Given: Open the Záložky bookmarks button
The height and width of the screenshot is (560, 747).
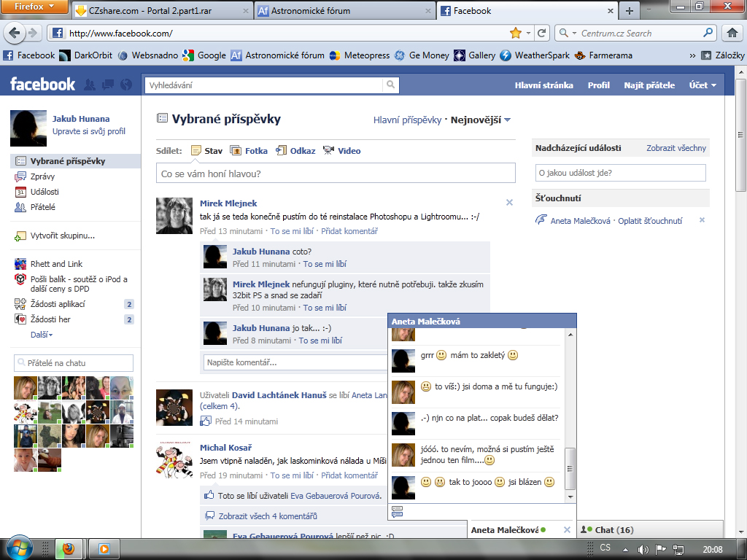Looking at the screenshot, I should point(723,55).
